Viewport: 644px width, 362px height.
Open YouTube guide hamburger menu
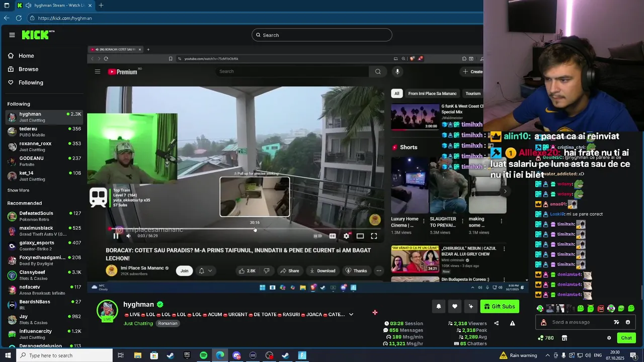click(98, 71)
